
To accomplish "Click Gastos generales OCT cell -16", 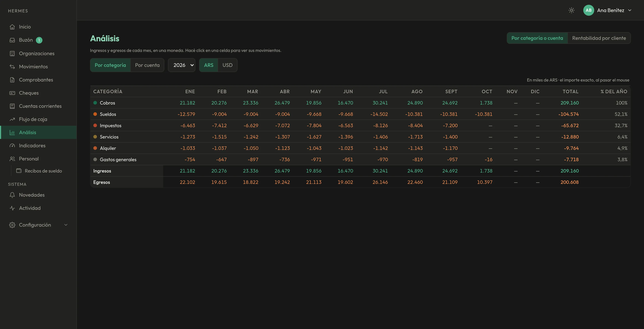I will coord(488,159).
